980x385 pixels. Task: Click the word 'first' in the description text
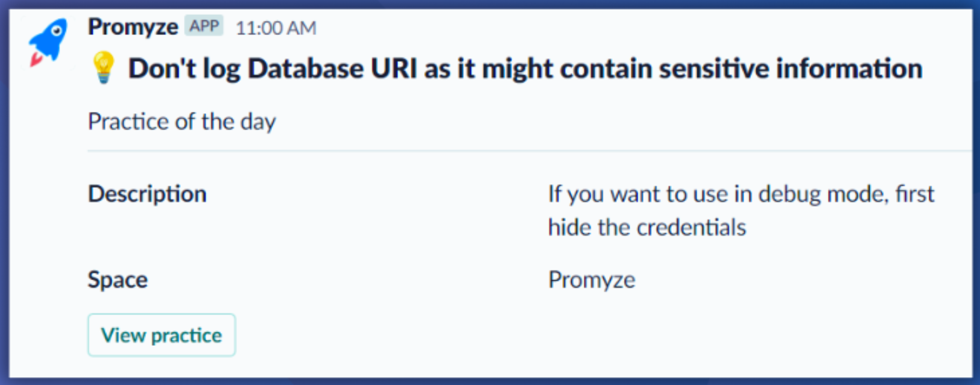915,194
